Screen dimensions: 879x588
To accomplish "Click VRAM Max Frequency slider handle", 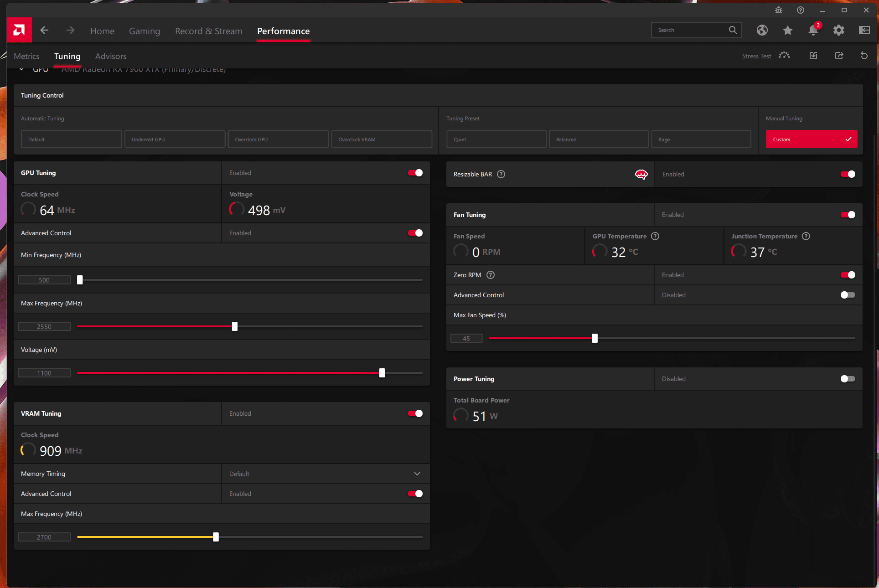I will coord(216,537).
